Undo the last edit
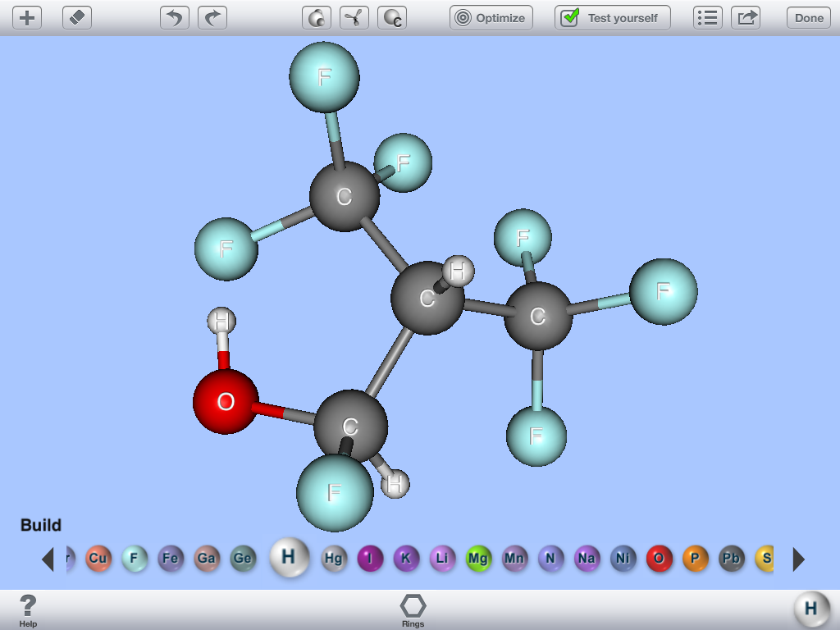Screen dimensions: 840x630 click(x=173, y=17)
